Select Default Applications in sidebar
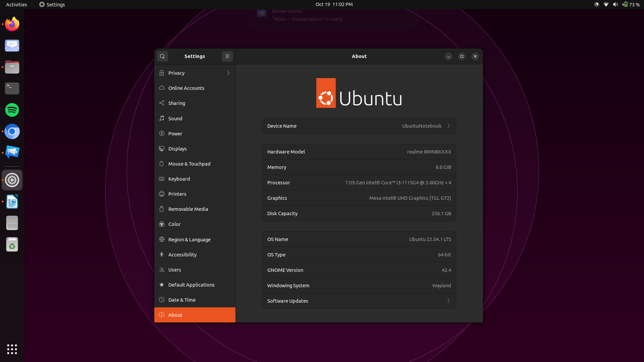The image size is (644, 362). tap(191, 285)
